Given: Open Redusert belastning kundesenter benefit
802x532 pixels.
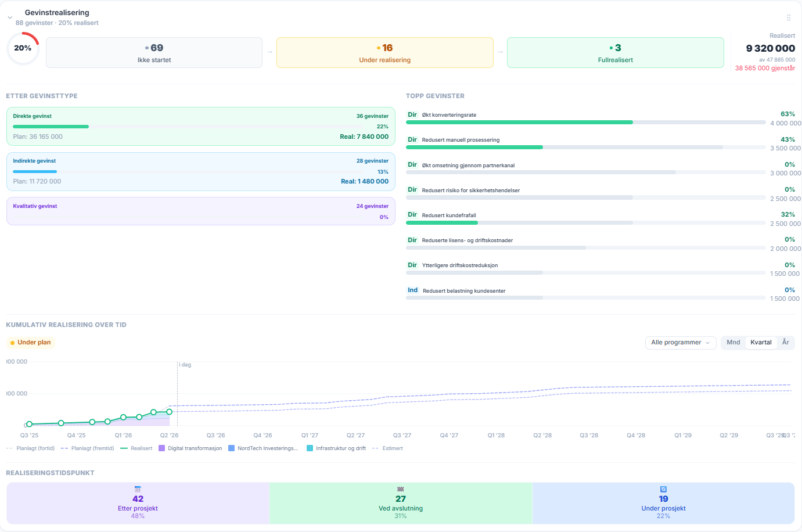Looking at the screenshot, I should click(464, 291).
